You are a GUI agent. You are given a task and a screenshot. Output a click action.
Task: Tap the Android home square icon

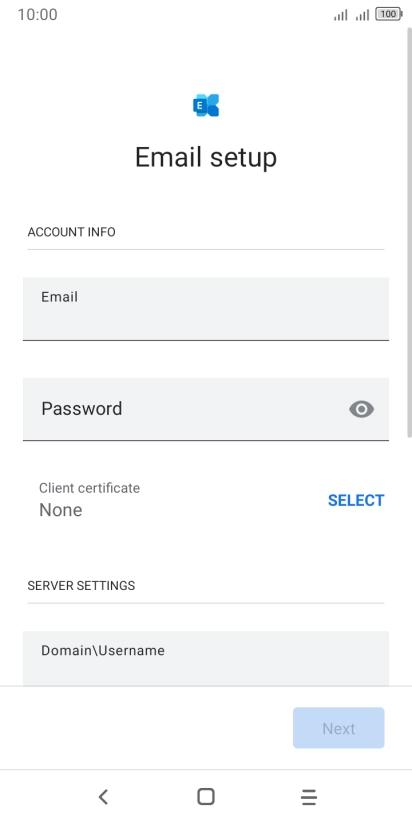tap(206, 797)
